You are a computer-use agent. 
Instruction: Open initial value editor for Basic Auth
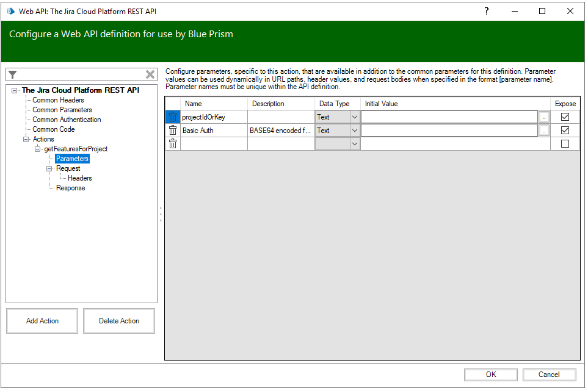click(544, 131)
